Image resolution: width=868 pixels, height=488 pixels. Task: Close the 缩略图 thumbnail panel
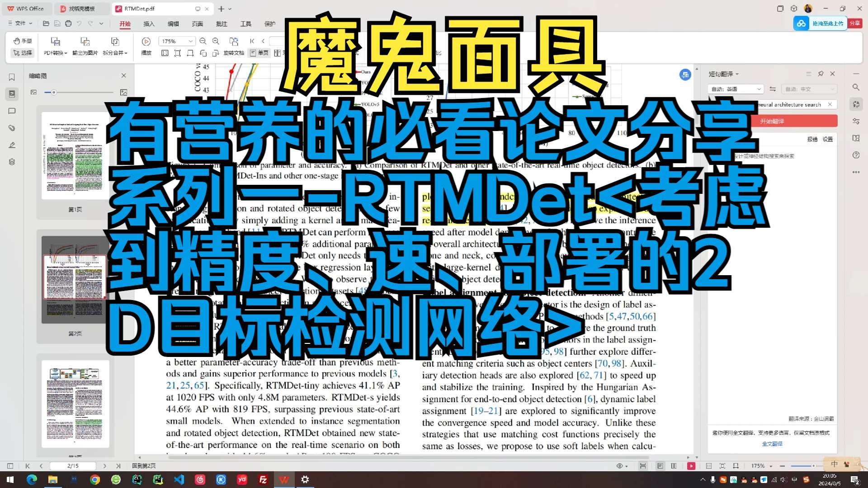point(124,75)
